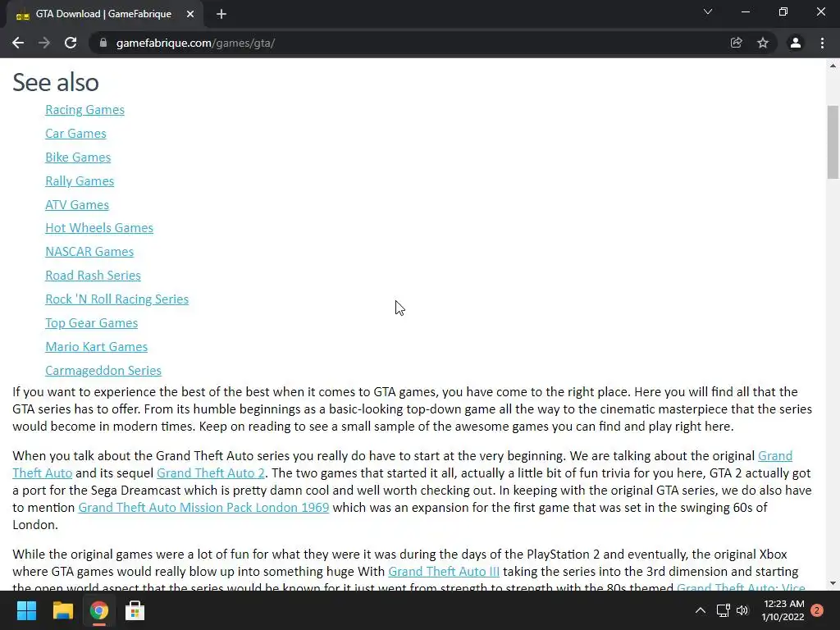Open the Grand Theft Auto III link
Screen dimensions: 840x630
tap(444, 572)
